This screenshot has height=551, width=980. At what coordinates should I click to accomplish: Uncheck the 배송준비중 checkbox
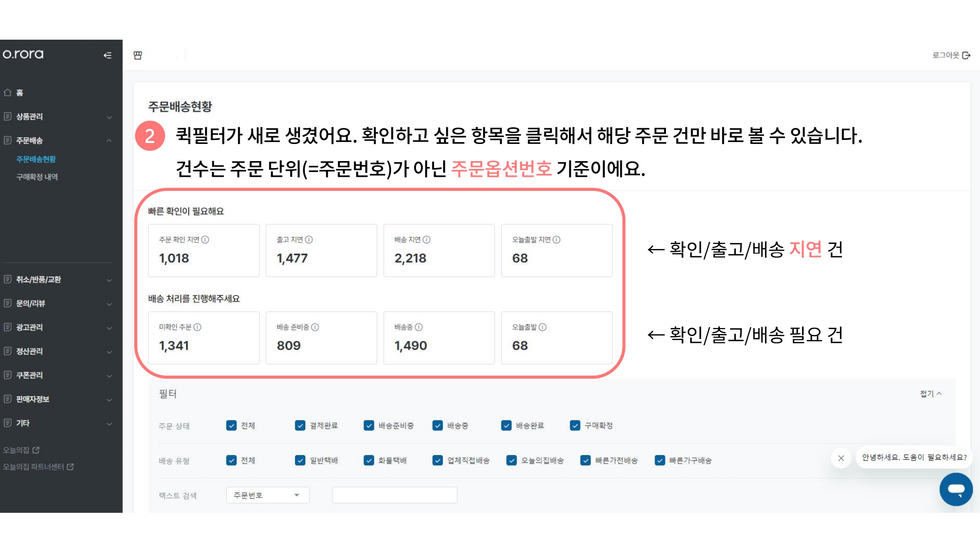pos(369,425)
